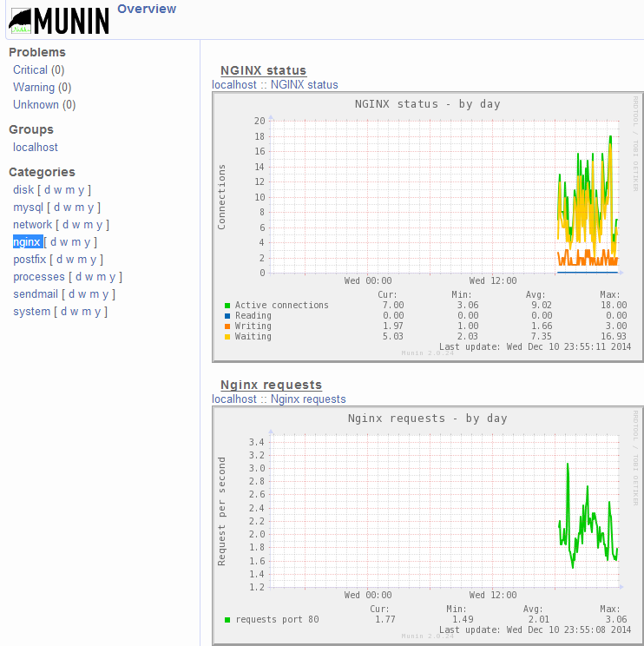644x646 pixels.
Task: Show postfix monthly view 'm'
Action: [x=82, y=259]
